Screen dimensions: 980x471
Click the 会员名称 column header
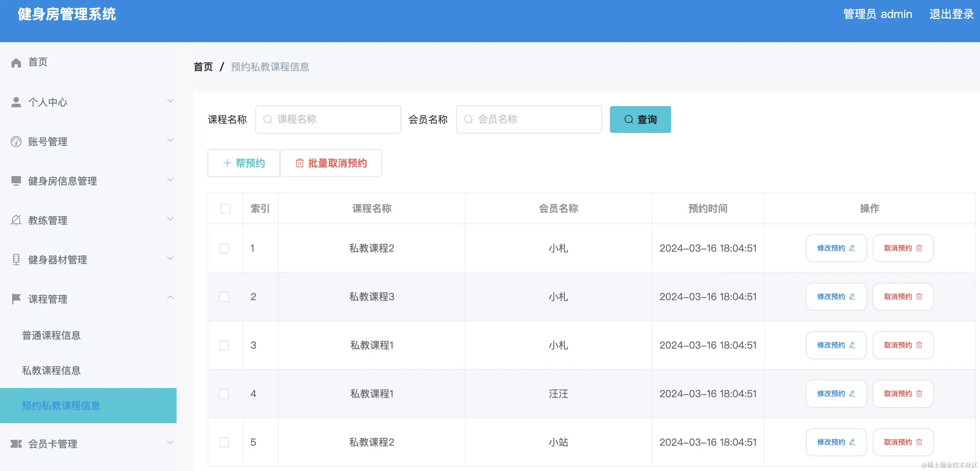point(559,209)
